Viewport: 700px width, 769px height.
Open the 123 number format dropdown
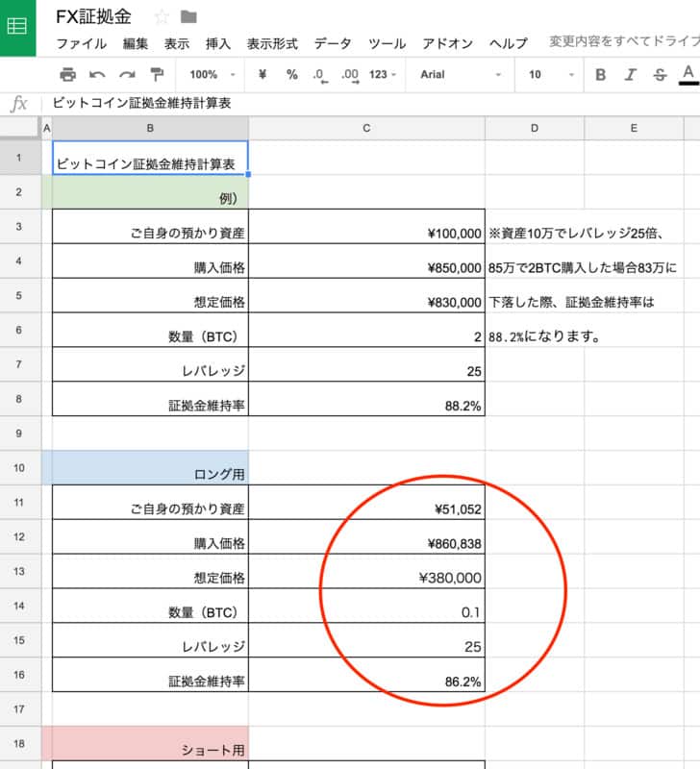pos(383,75)
